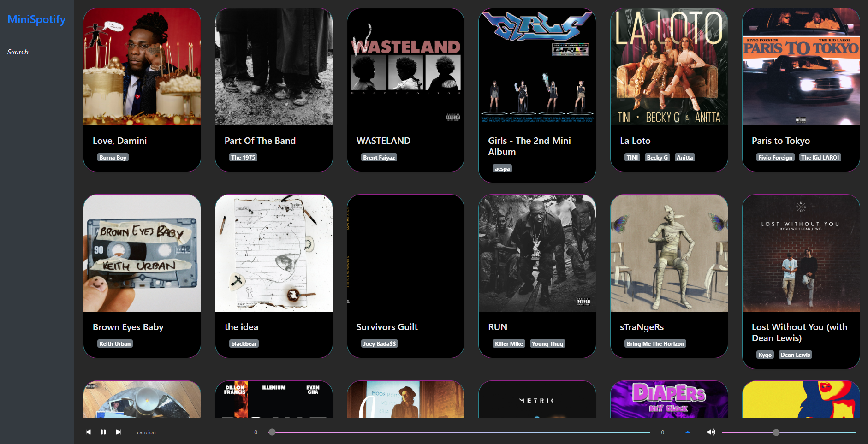The height and width of the screenshot is (444, 868).
Task: Open the Survivors Guilt title
Action: 387,327
